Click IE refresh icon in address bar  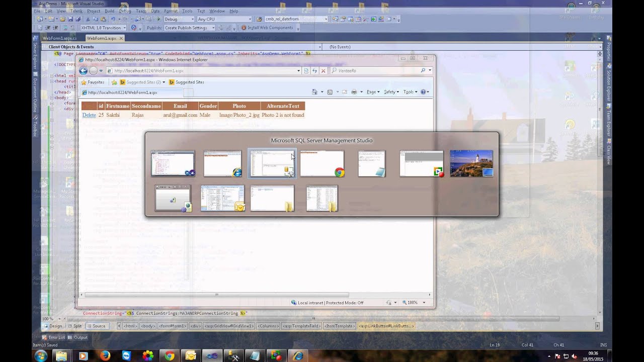click(x=315, y=71)
